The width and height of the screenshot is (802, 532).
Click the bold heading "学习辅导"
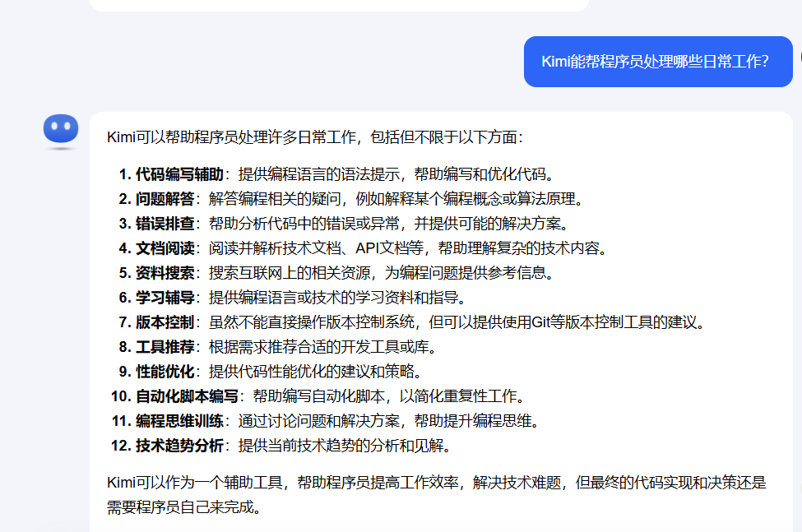point(165,298)
